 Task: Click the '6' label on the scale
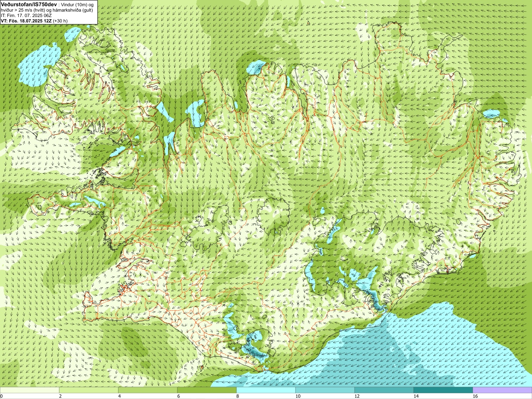179,396
